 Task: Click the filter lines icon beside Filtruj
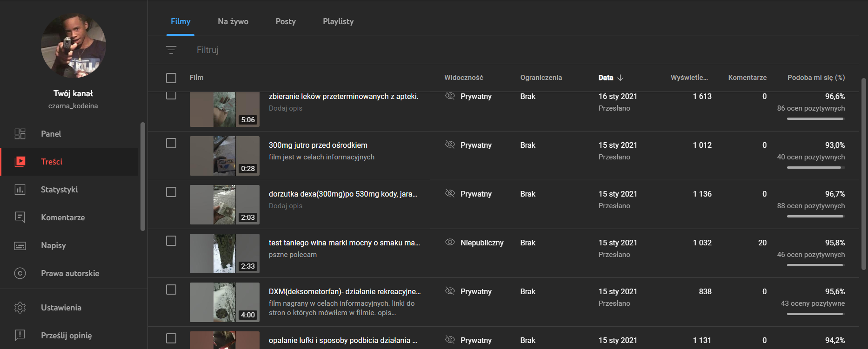171,50
